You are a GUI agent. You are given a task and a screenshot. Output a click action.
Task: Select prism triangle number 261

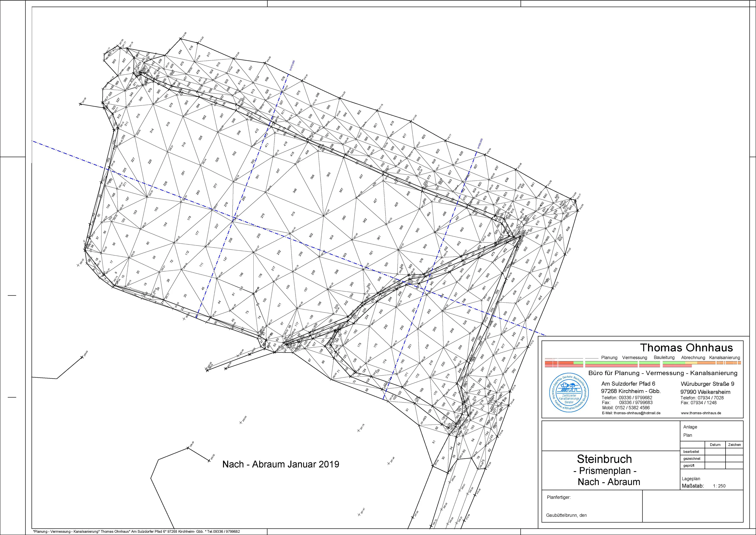[183, 173]
